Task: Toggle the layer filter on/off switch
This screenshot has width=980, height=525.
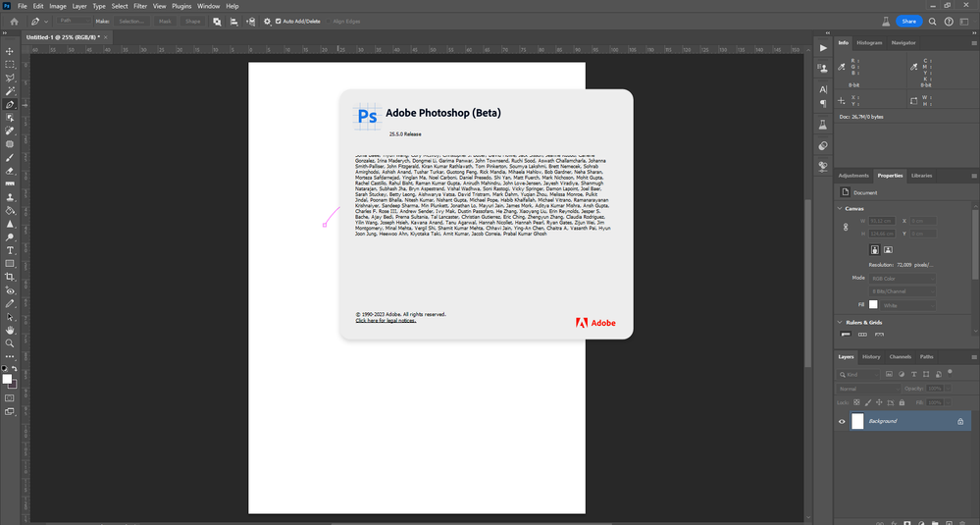Action: pyautogui.click(x=950, y=373)
